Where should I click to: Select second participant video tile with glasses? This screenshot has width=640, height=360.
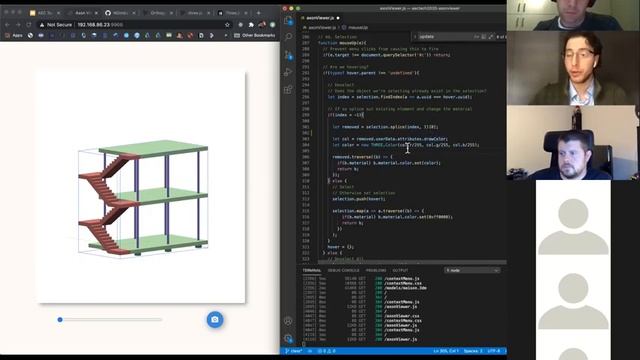(x=572, y=68)
